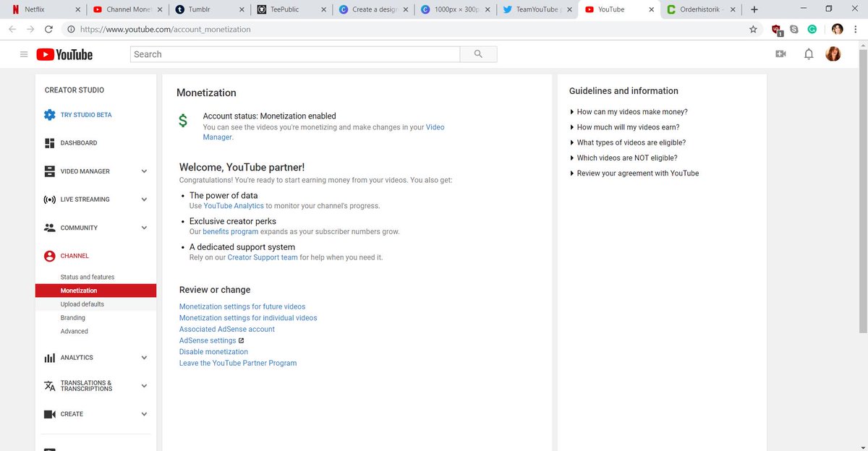
Task: Open Upload defaults in sidebar
Action: (82, 304)
